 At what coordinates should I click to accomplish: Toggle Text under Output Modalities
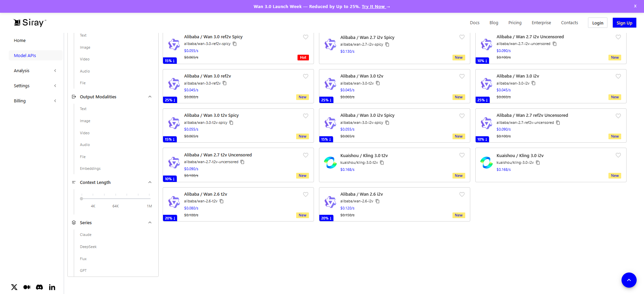83,109
